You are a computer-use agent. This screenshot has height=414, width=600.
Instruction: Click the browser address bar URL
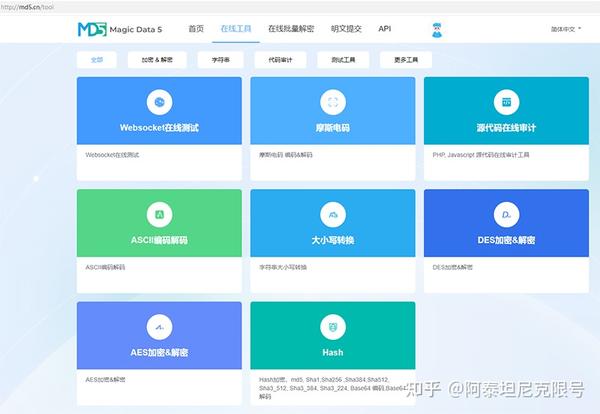(27, 7)
